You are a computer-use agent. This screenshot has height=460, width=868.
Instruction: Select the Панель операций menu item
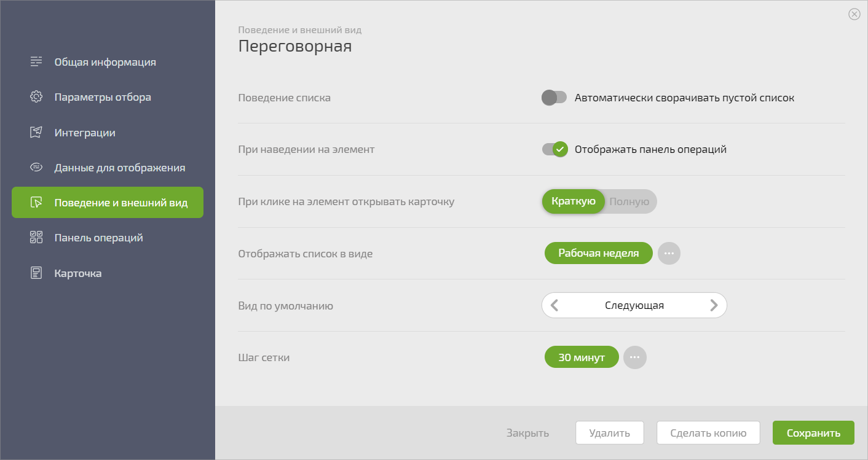[x=98, y=238]
